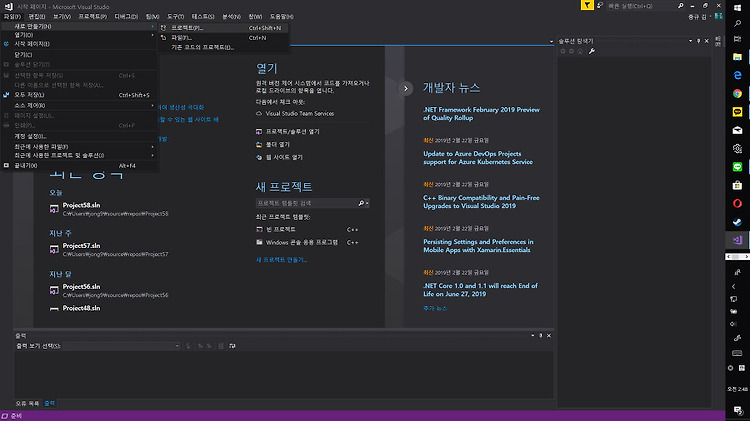Expand the 열기(O) submenu in File menu
Image resolution: width=750 pixels, height=421 pixels.
(x=79, y=35)
